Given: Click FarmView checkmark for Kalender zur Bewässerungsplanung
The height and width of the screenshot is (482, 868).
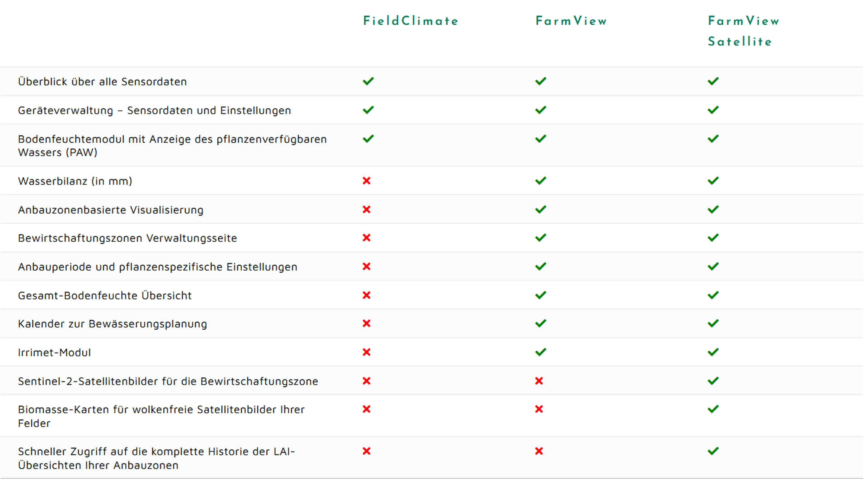Looking at the screenshot, I should (x=540, y=324).
